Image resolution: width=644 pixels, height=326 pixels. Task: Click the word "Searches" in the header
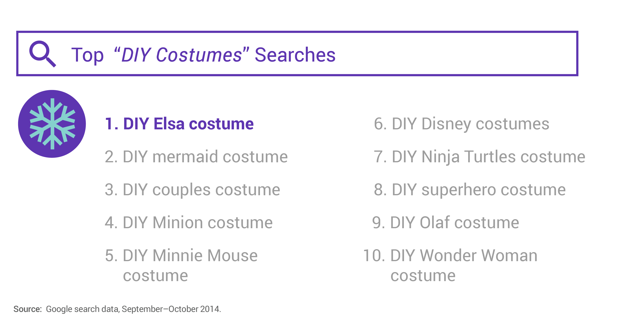(295, 55)
